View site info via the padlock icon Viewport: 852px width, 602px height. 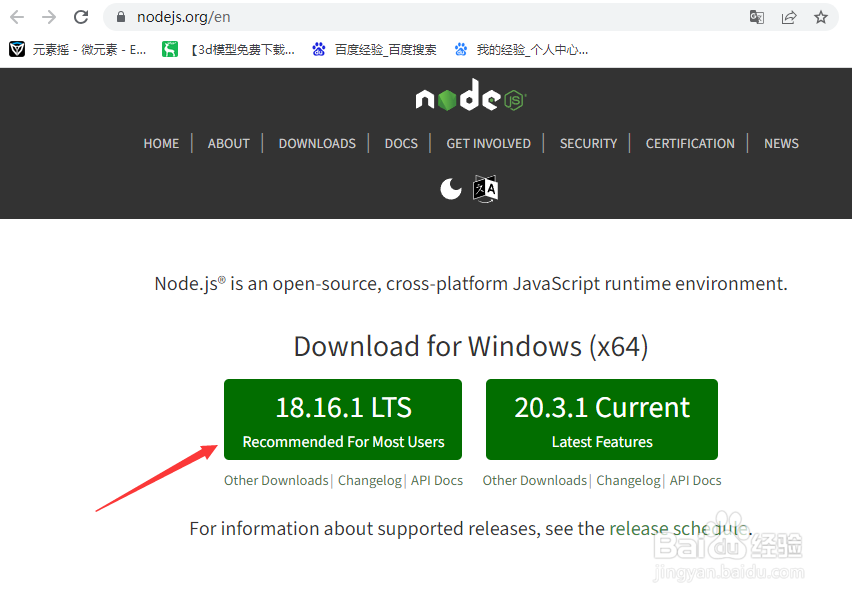coord(121,17)
